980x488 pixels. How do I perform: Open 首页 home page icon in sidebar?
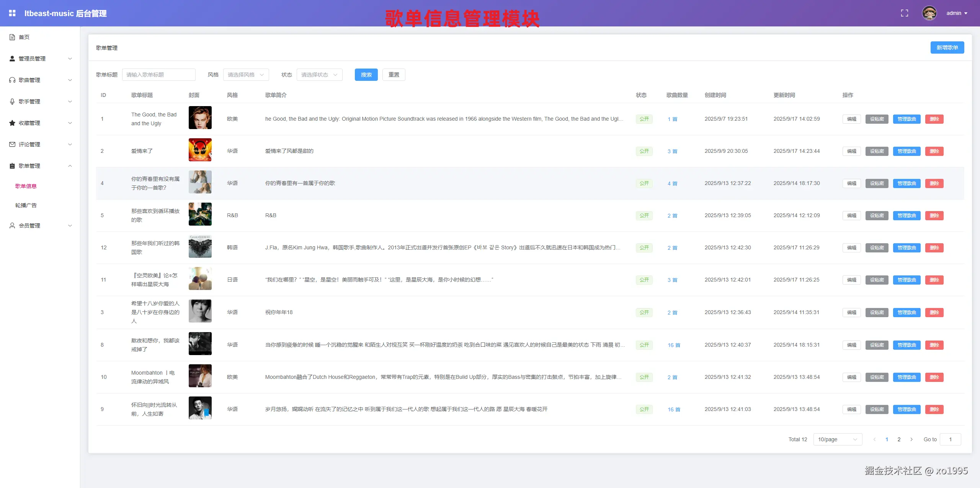[x=12, y=37]
